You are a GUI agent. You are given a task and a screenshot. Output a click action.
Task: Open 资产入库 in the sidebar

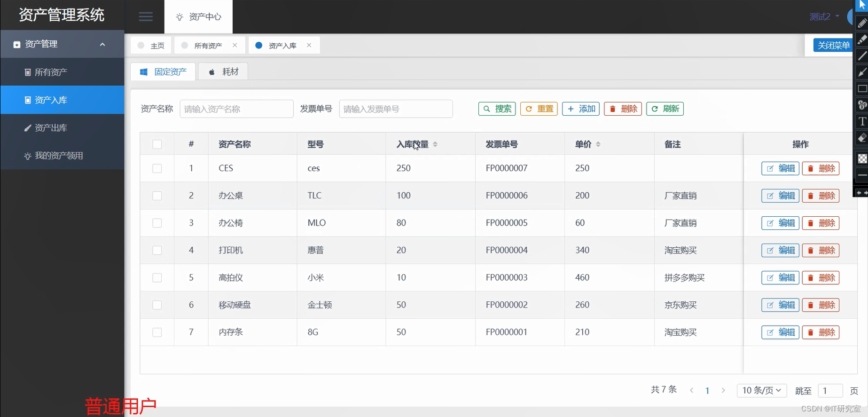coord(62,100)
